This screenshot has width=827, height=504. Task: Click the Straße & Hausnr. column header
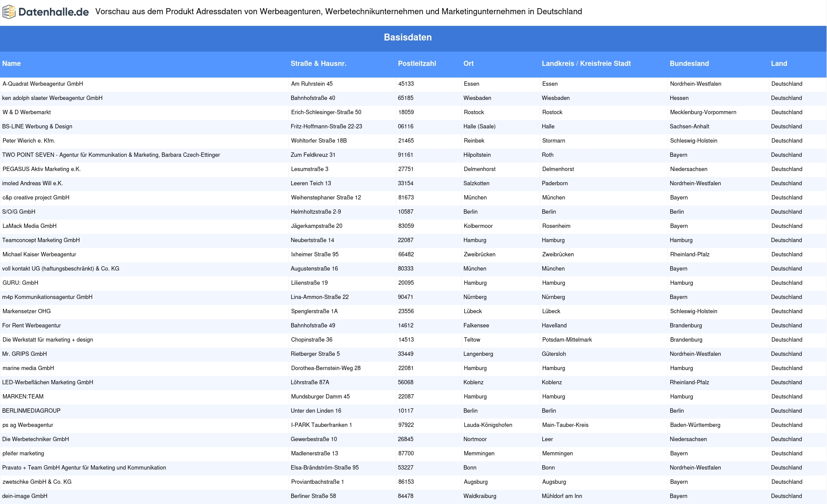pos(318,64)
